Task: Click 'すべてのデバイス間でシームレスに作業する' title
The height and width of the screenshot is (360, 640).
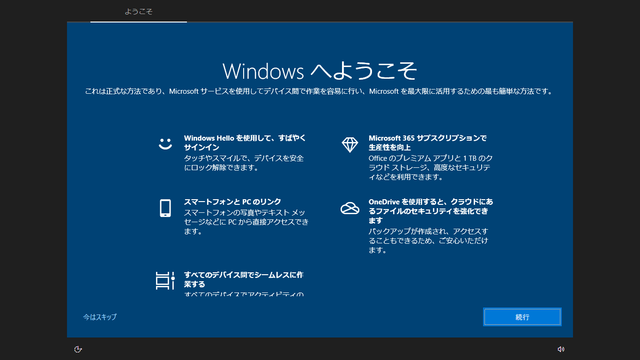Action: (243, 279)
